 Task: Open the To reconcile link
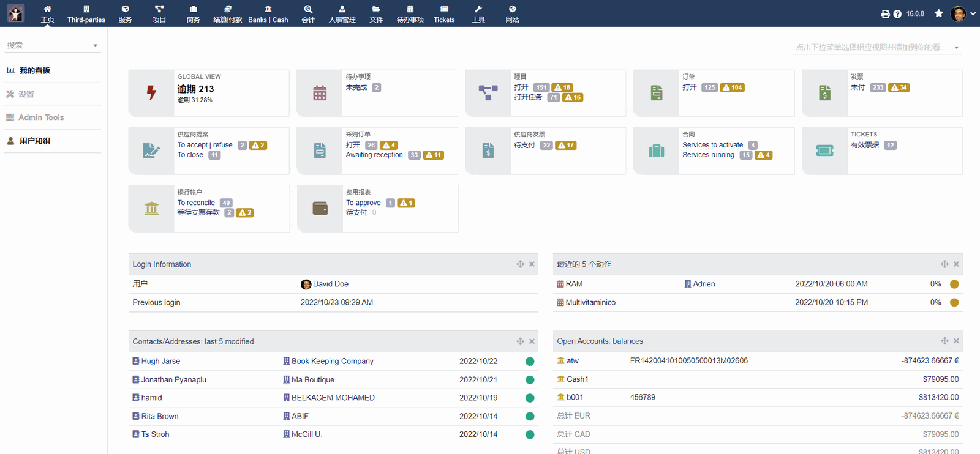(x=196, y=203)
